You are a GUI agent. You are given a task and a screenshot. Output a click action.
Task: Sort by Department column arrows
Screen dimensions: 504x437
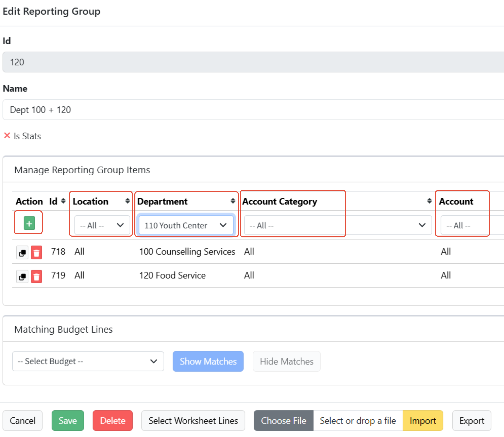232,201
